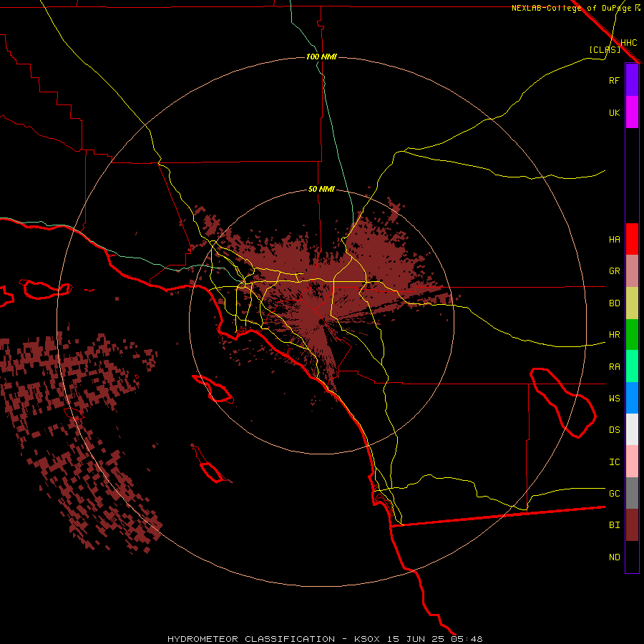644x644 pixels.
Task: Click the ND black legend swatch
Action: 632,557
